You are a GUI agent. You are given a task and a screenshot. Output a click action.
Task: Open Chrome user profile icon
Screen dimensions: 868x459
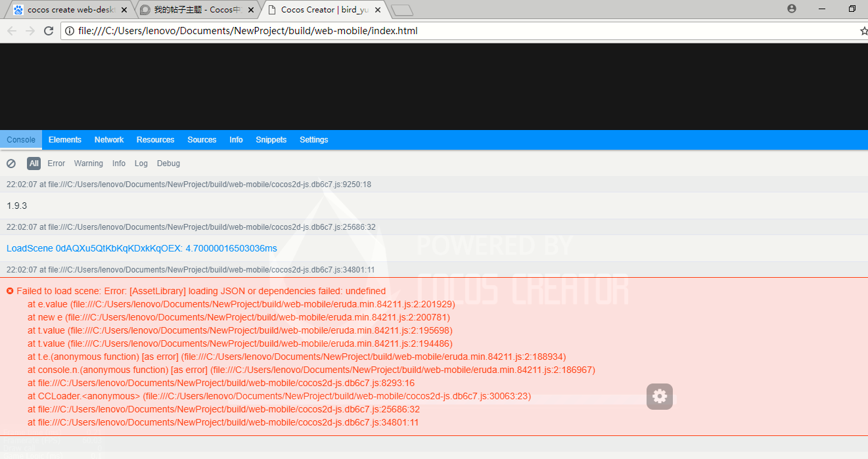791,9
